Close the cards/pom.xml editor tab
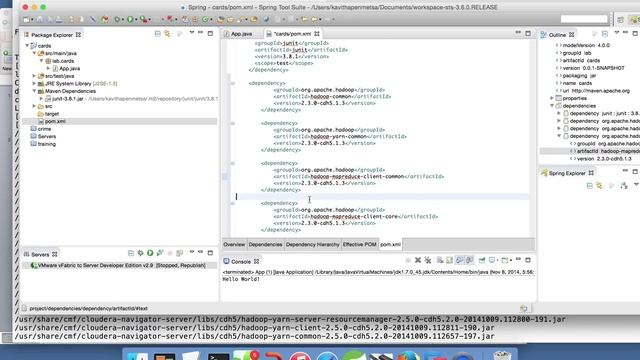 317,34
